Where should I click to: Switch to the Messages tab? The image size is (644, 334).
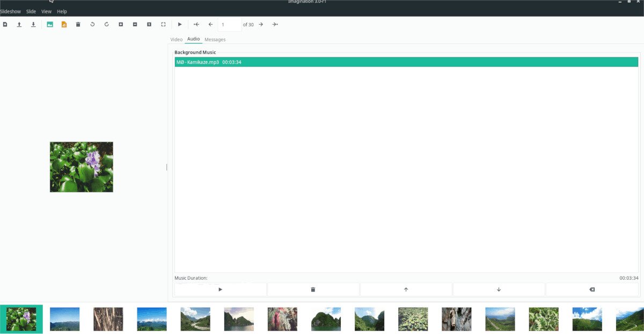tap(215, 40)
